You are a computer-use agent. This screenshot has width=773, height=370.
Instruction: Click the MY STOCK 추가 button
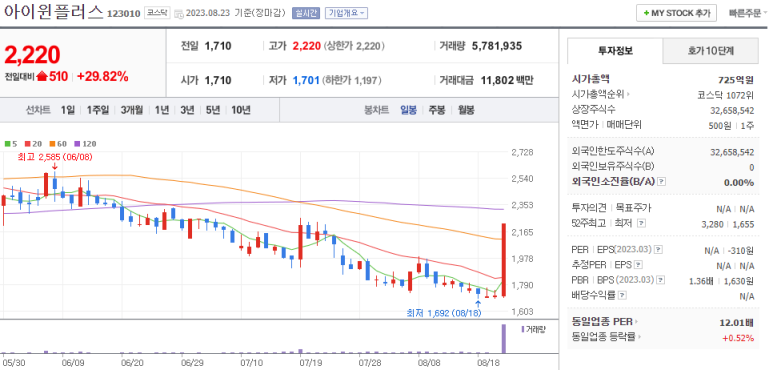tap(676, 13)
